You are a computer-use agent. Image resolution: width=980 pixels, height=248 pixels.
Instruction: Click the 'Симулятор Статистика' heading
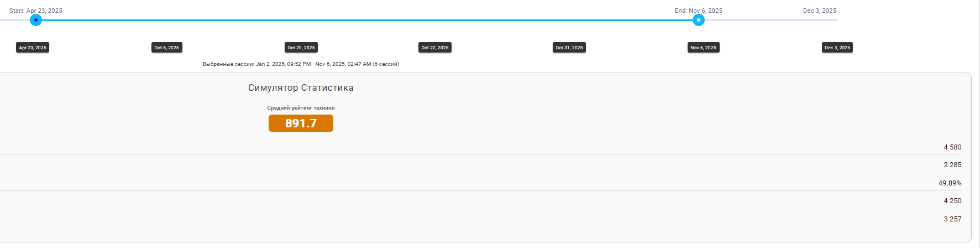(x=301, y=87)
